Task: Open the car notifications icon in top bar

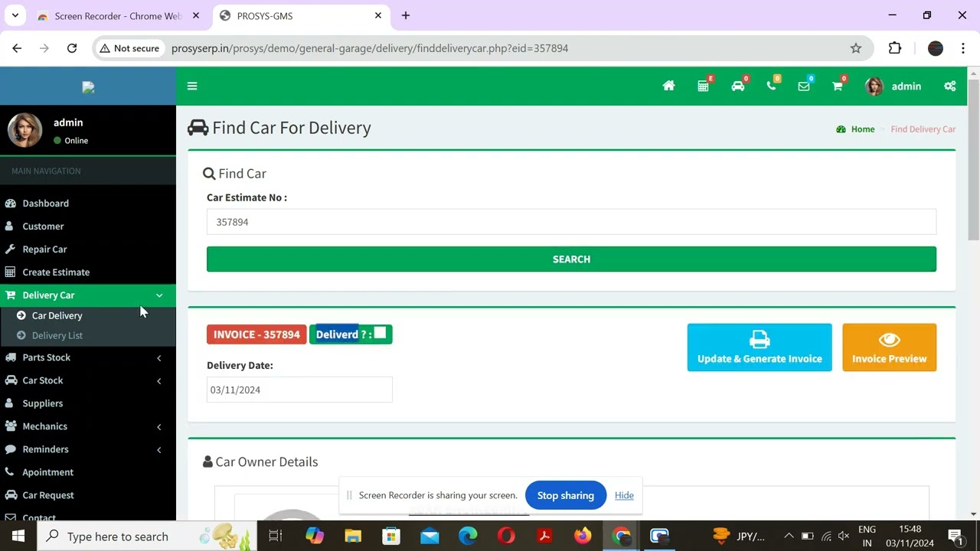Action: point(737,86)
